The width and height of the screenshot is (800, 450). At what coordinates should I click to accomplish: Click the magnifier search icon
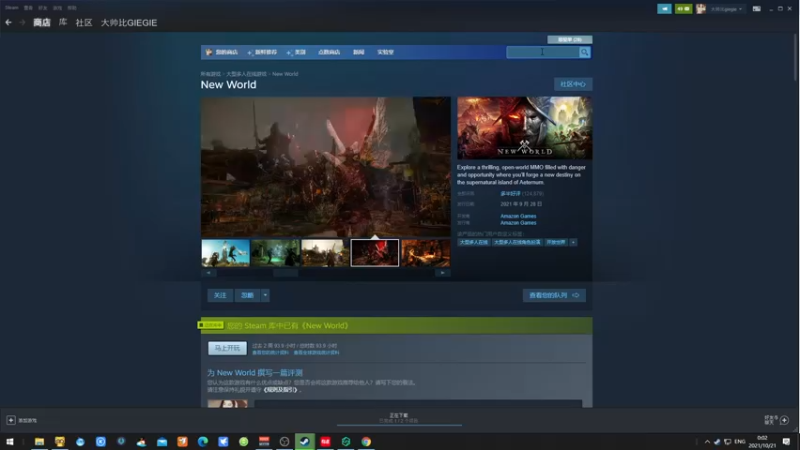click(x=585, y=52)
